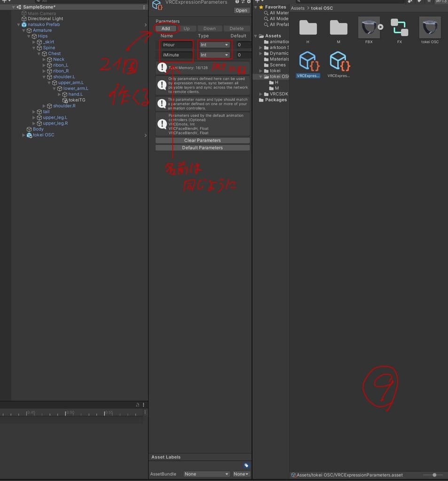Click the Project search-by-label icon

click(x=419, y=1)
